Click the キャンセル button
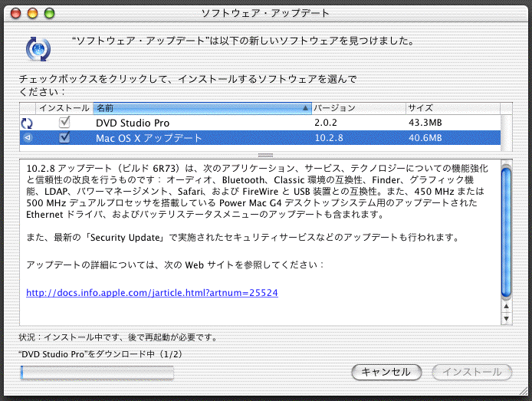 [386, 372]
